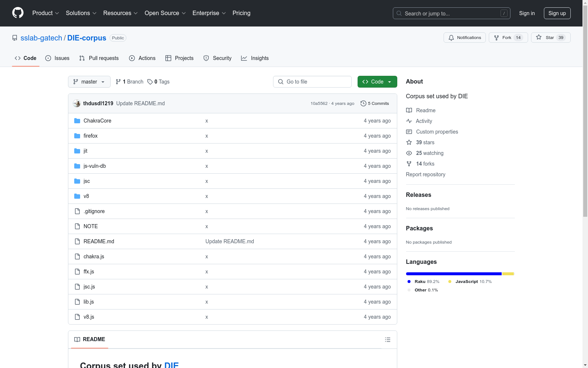588x368 pixels.
Task: Click the Notifications bell button
Action: point(465,38)
